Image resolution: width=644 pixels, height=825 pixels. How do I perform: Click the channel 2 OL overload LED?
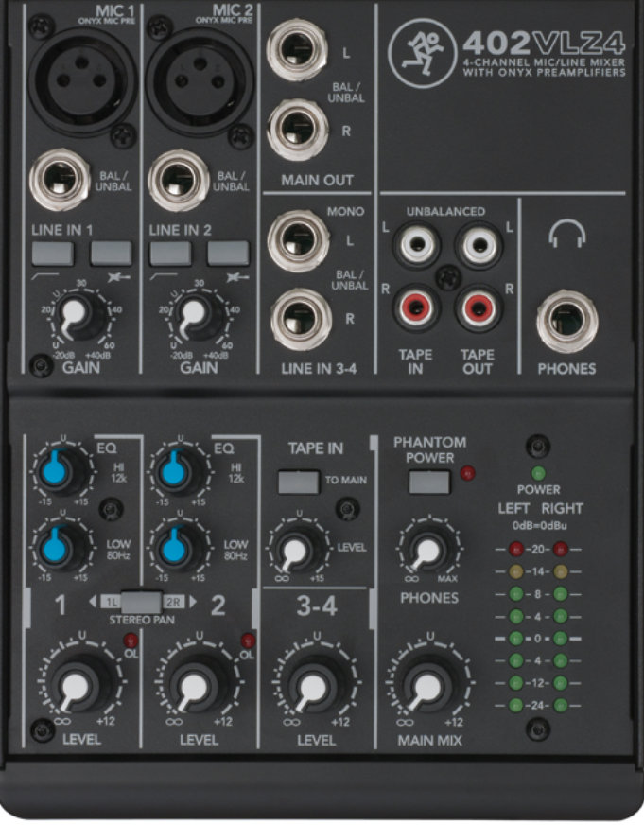tap(248, 641)
